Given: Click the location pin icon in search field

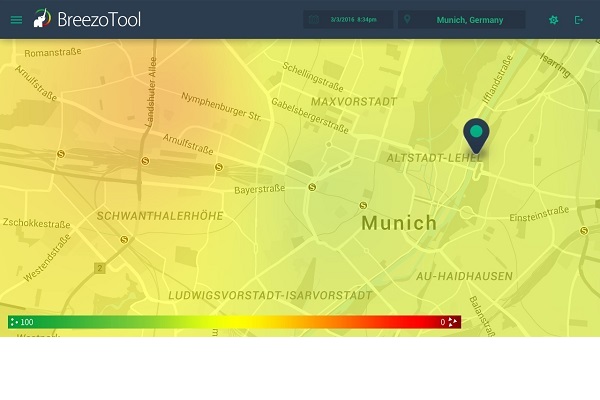Looking at the screenshot, I should click(407, 20).
